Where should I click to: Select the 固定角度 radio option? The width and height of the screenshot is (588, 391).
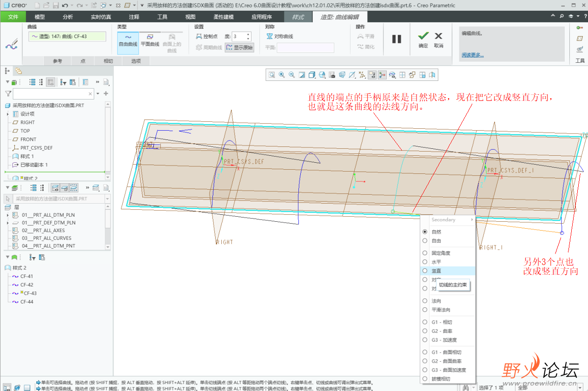[x=424, y=253]
